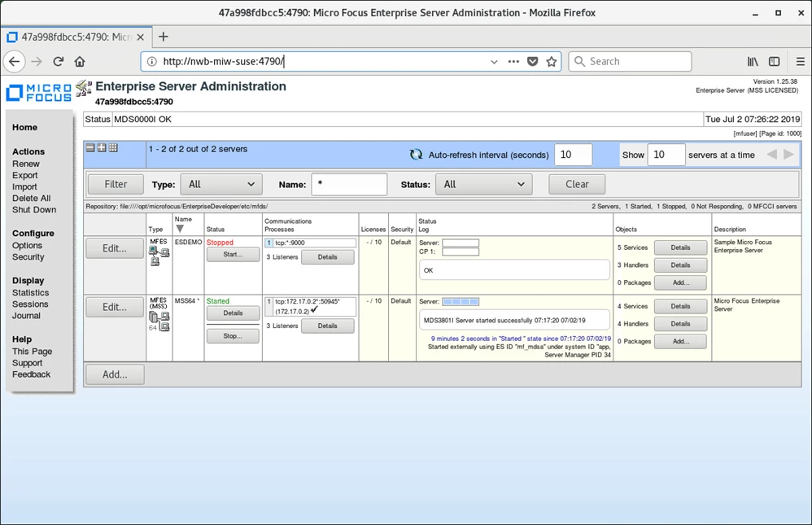Open page actions three-dot menu
The width and height of the screenshot is (812, 525).
[x=513, y=62]
